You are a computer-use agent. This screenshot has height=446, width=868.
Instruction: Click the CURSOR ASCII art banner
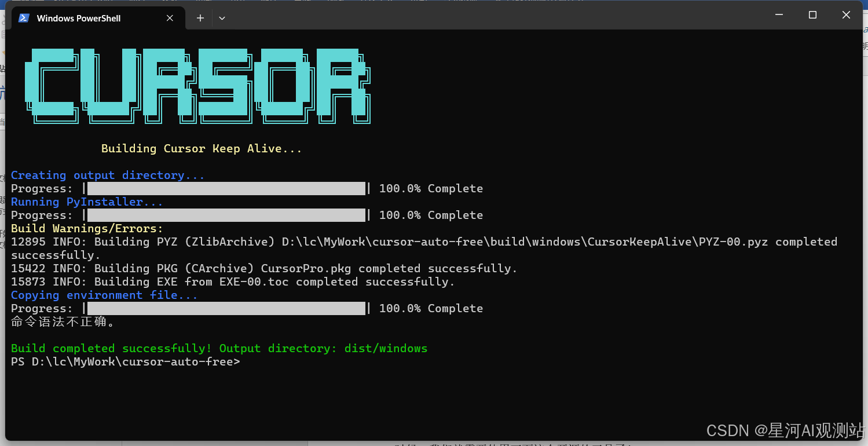coord(197,86)
